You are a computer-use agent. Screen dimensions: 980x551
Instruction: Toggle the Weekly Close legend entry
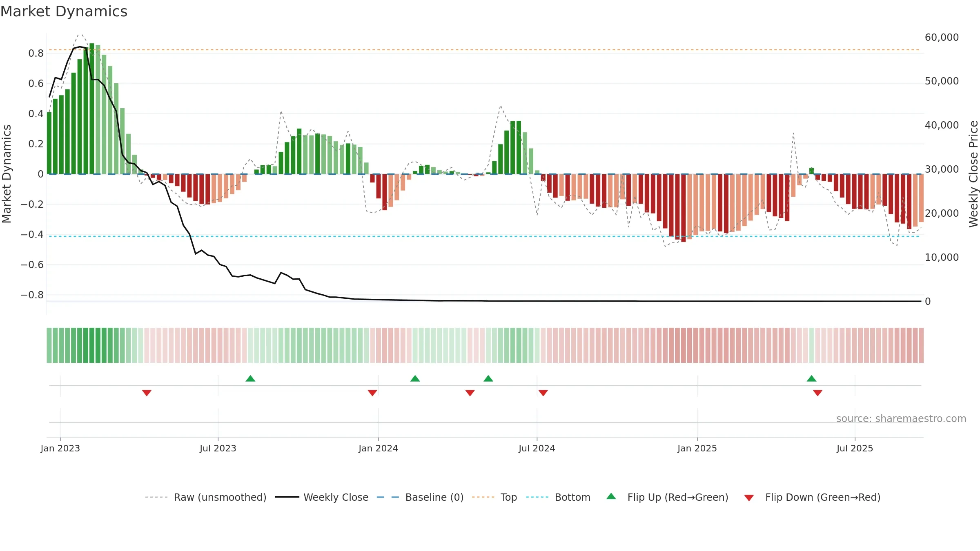click(322, 497)
